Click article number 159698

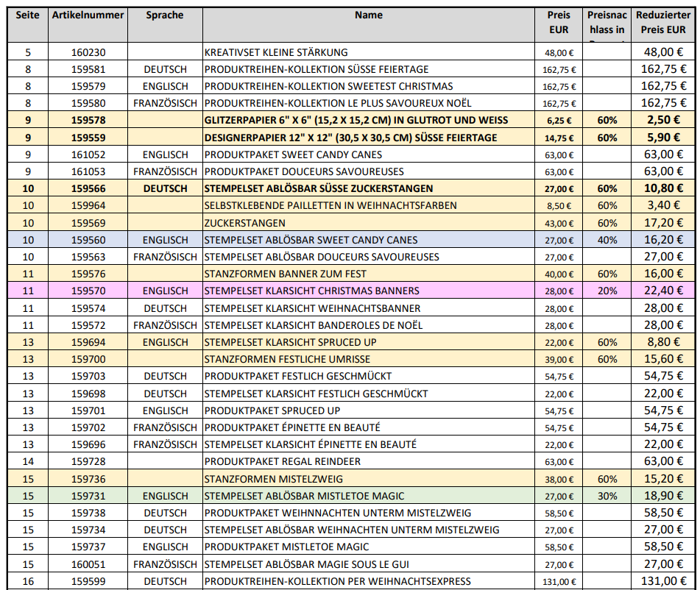(x=88, y=393)
